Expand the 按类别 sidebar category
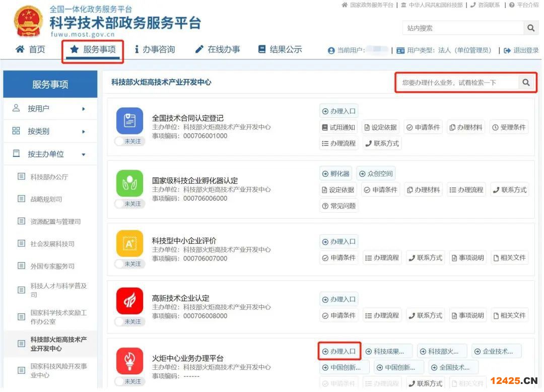 [x=50, y=132]
